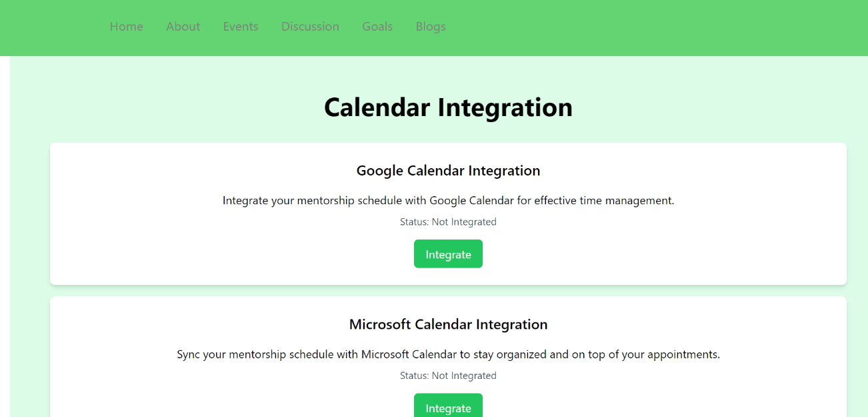Click the Google Calendar Integration card title
This screenshot has width=868, height=417.
448,171
